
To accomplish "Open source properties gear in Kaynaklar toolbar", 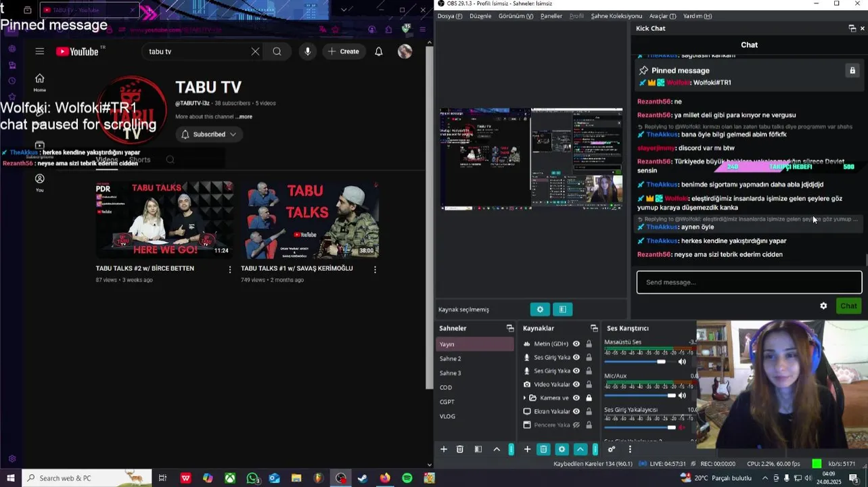I will 562,449.
